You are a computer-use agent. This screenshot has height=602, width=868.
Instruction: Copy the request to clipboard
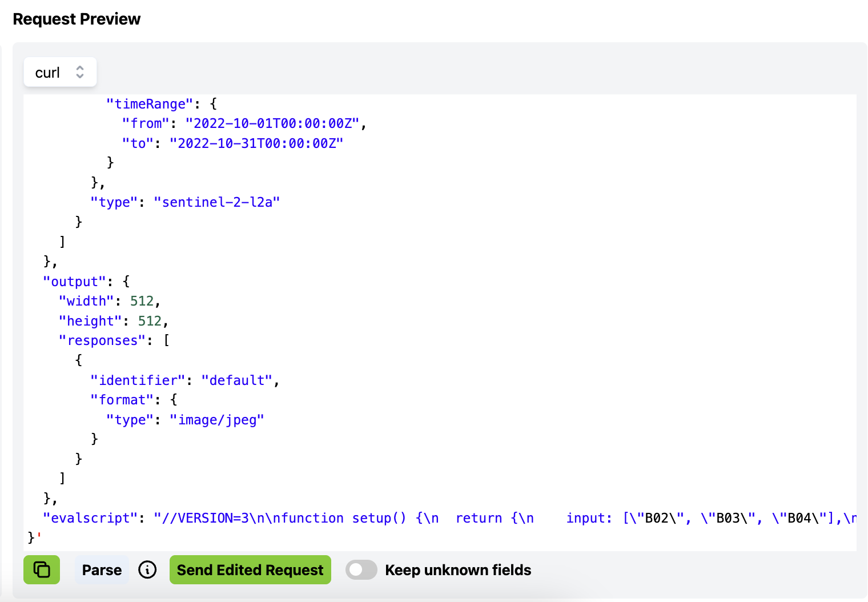click(42, 569)
